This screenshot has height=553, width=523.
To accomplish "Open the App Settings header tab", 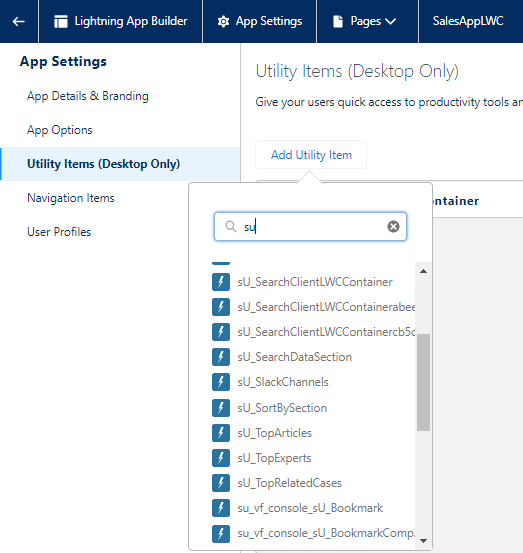I will point(260,22).
